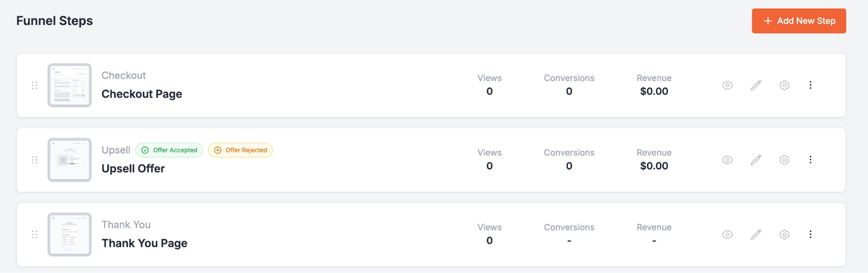This screenshot has height=273, width=868.
Task: Select the Offer Accepted badge
Action: (x=169, y=150)
